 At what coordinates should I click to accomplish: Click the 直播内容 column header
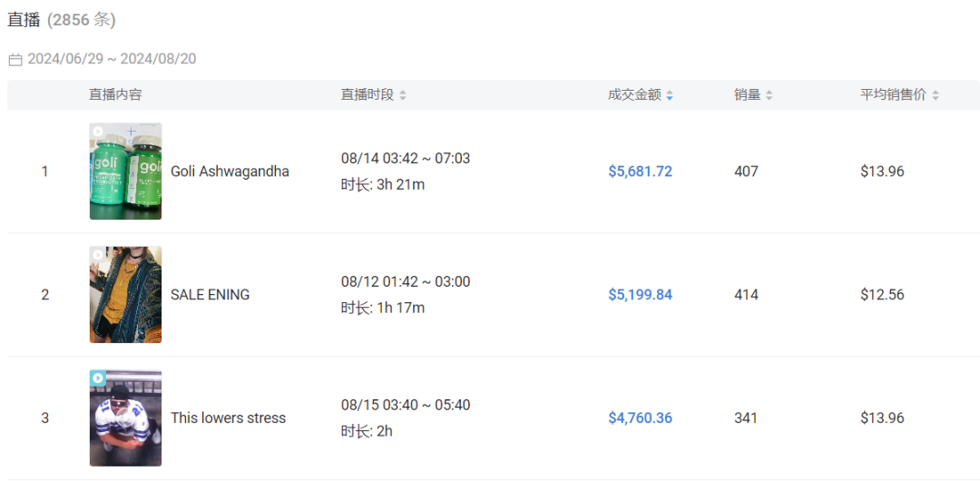click(x=115, y=95)
